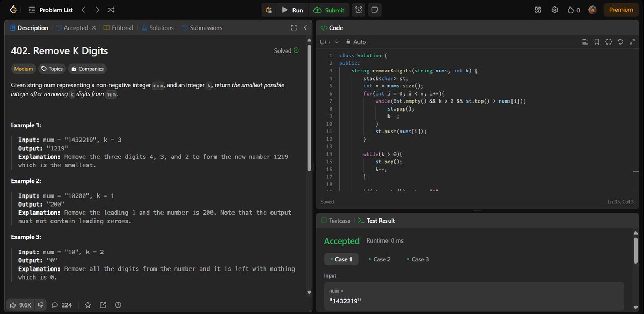This screenshot has height=314, width=644.
Task: Select Case 3 result
Action: pos(418,259)
